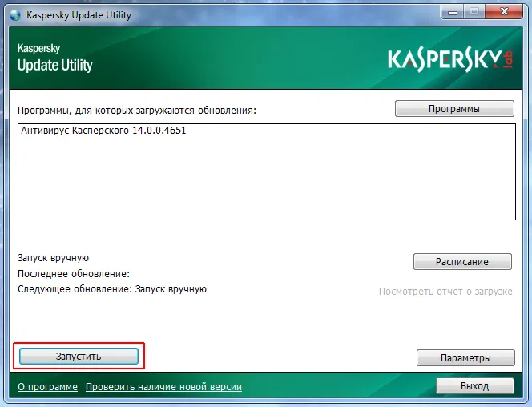The height and width of the screenshot is (407, 532).
Task: Click the Выход button to exit
Action: point(474,386)
